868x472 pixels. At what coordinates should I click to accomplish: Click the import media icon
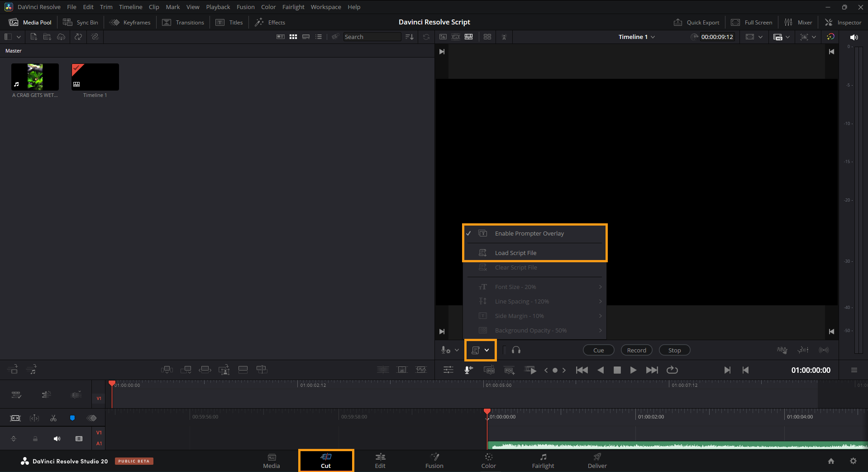(x=33, y=37)
